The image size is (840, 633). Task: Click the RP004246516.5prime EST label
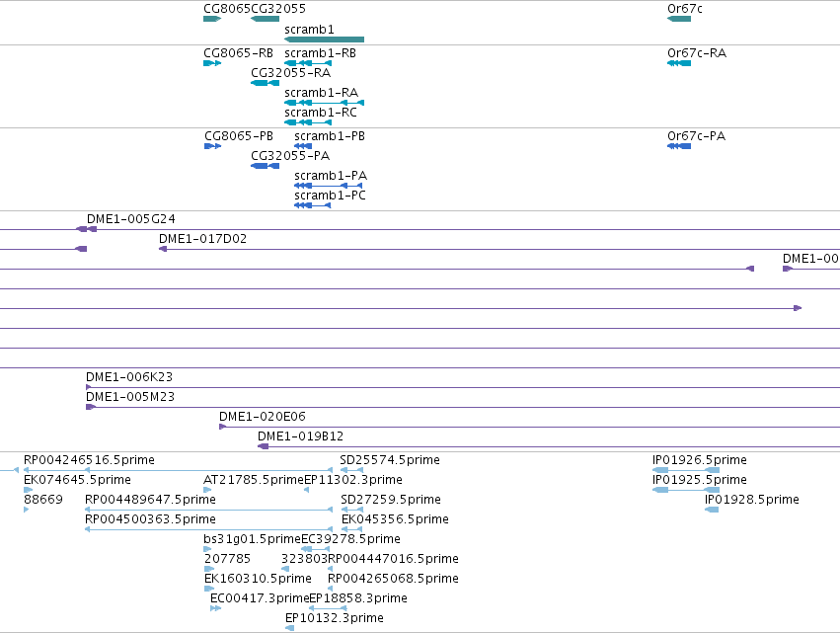click(89, 460)
